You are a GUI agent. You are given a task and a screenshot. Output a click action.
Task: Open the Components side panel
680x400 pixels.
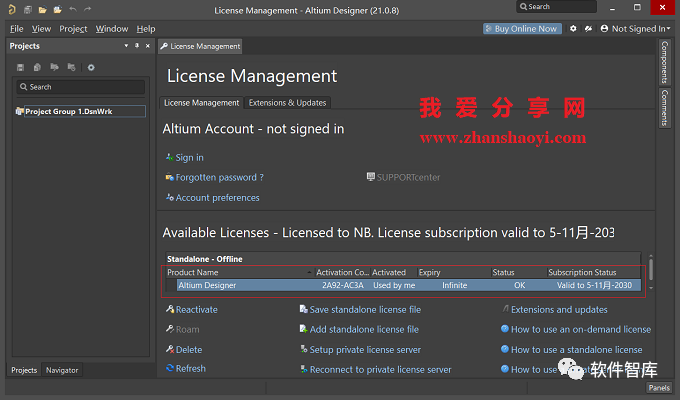[x=664, y=62]
